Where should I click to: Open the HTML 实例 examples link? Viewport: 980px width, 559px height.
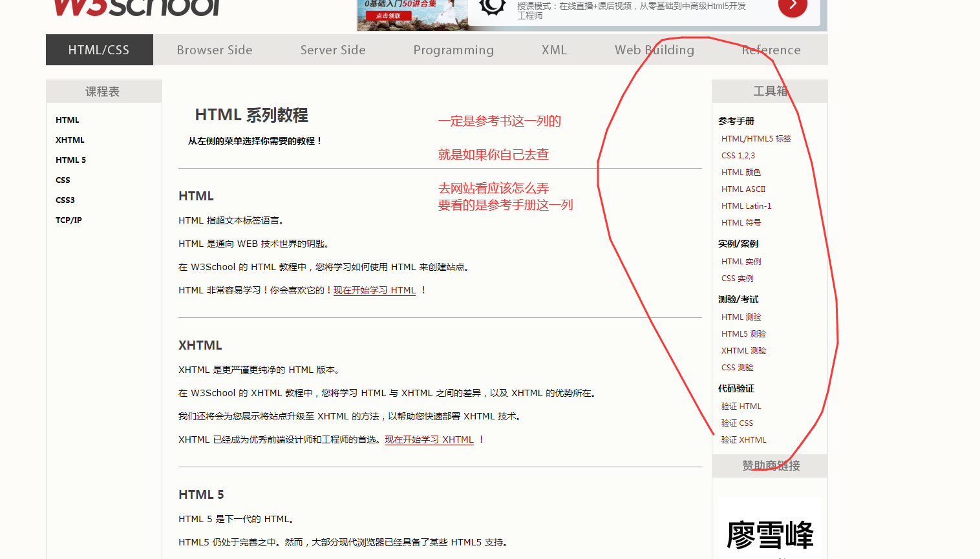click(741, 262)
